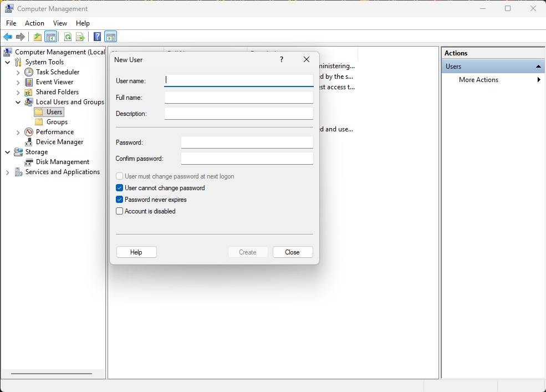This screenshot has height=392, width=546.
Task: Click the blue Help toolbar icon
Action: point(98,37)
